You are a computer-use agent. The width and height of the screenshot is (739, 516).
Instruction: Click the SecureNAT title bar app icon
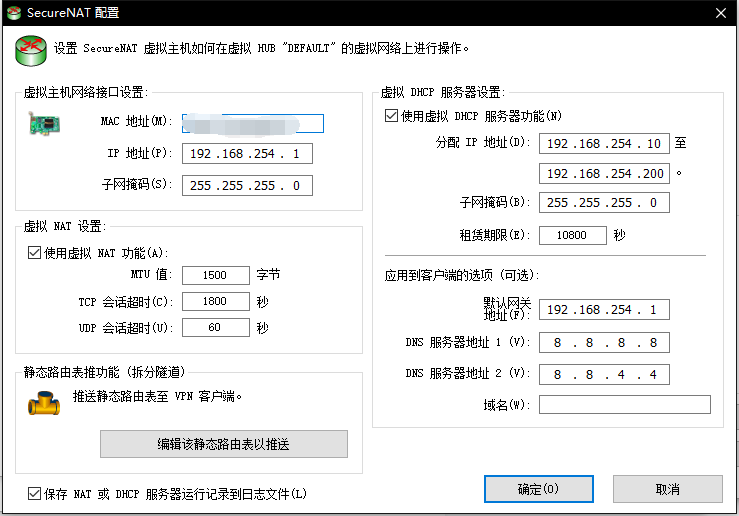[14, 13]
